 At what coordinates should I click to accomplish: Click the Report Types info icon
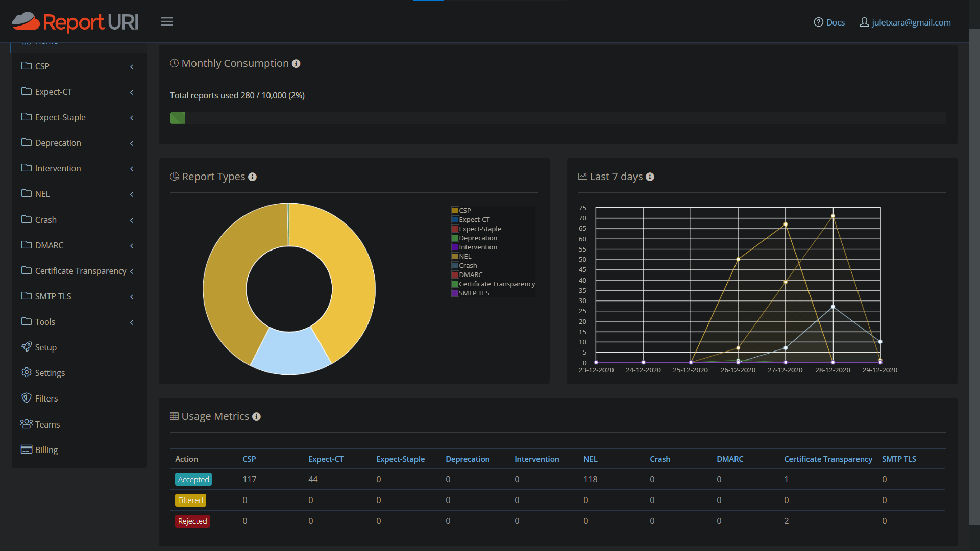pyautogui.click(x=253, y=177)
